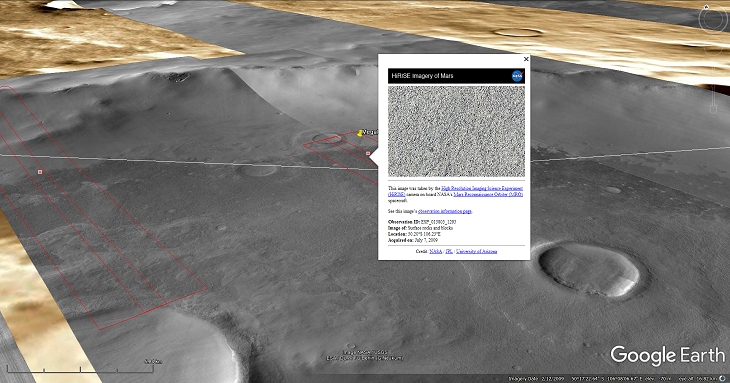Click the map scale legend bar
This screenshot has width=730, height=383.
pyautogui.click(x=81, y=370)
